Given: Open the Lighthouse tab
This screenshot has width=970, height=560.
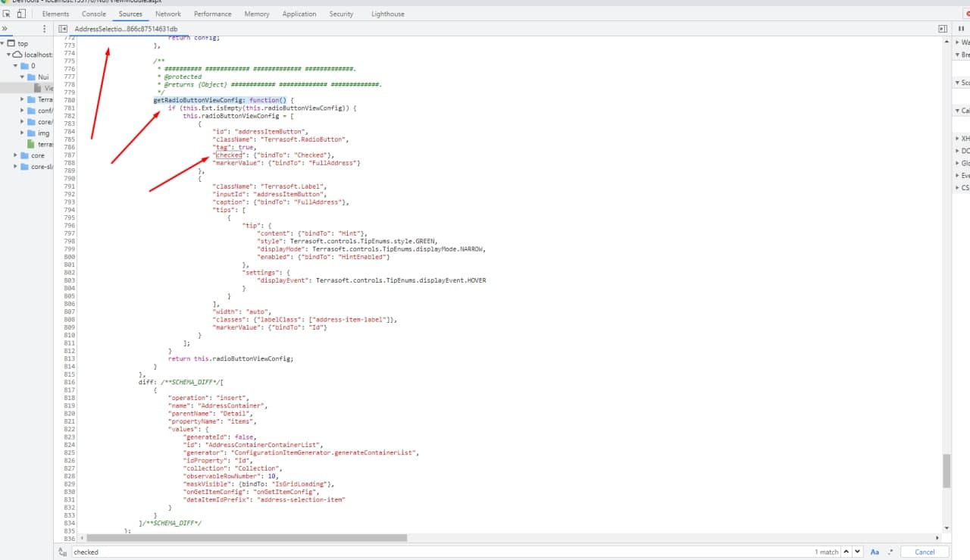Looking at the screenshot, I should pos(388,14).
